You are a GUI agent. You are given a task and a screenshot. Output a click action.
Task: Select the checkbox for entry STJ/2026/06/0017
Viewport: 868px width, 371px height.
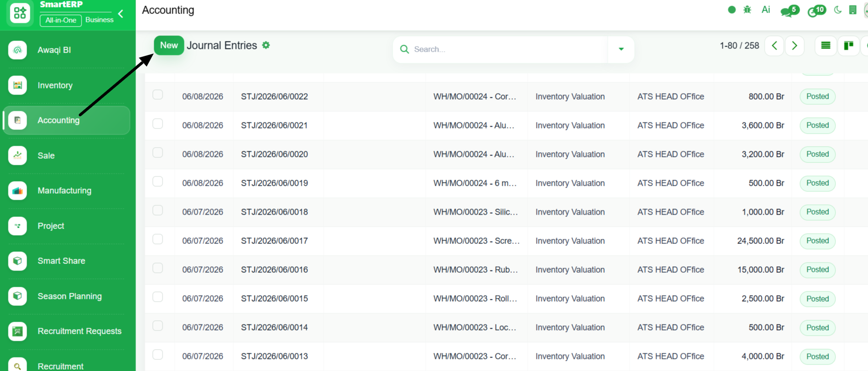point(158,239)
